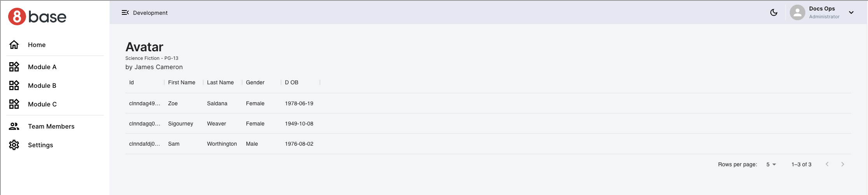Image resolution: width=868 pixels, height=195 pixels.
Task: Toggle dark mode with moon icon
Action: [774, 12]
